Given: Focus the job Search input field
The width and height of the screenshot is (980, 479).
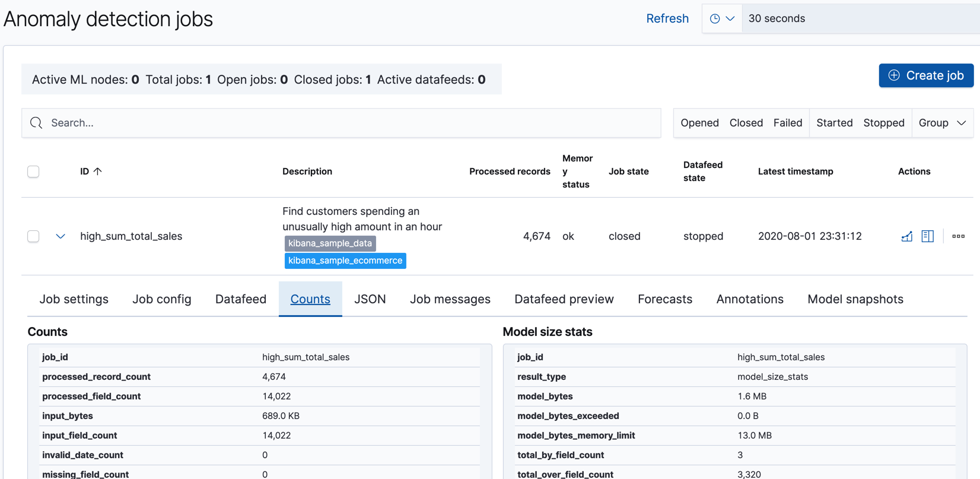Looking at the screenshot, I should pos(350,123).
